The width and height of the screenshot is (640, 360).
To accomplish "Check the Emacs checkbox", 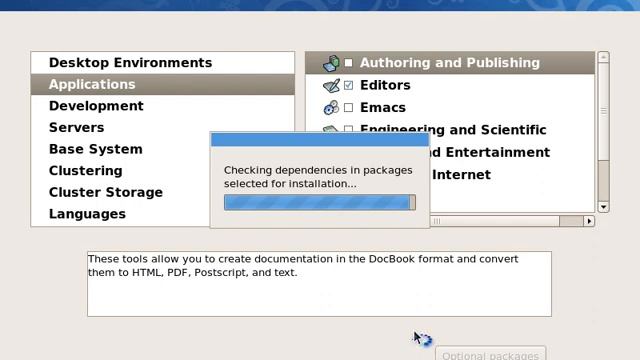I will tap(348, 108).
